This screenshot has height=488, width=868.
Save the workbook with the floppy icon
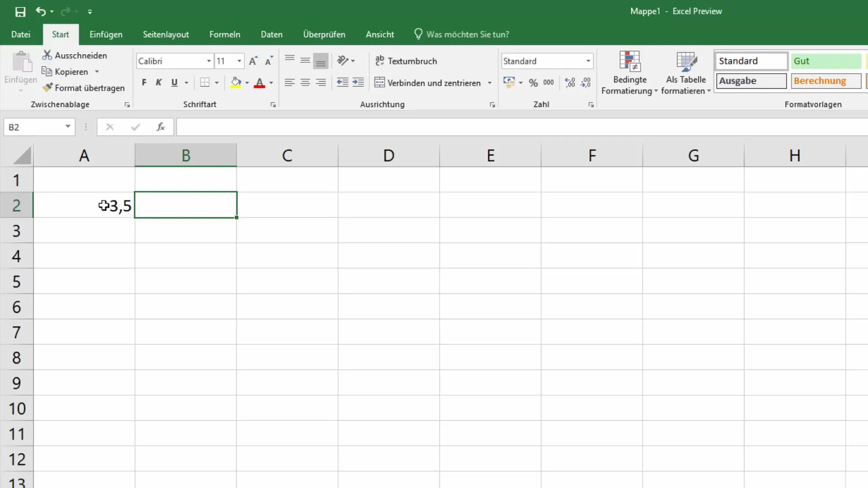point(20,12)
